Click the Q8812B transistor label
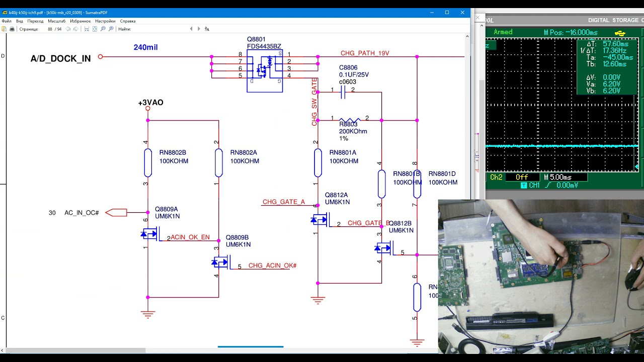Screen dimensions: 644x362 pyautogui.click(x=400, y=223)
